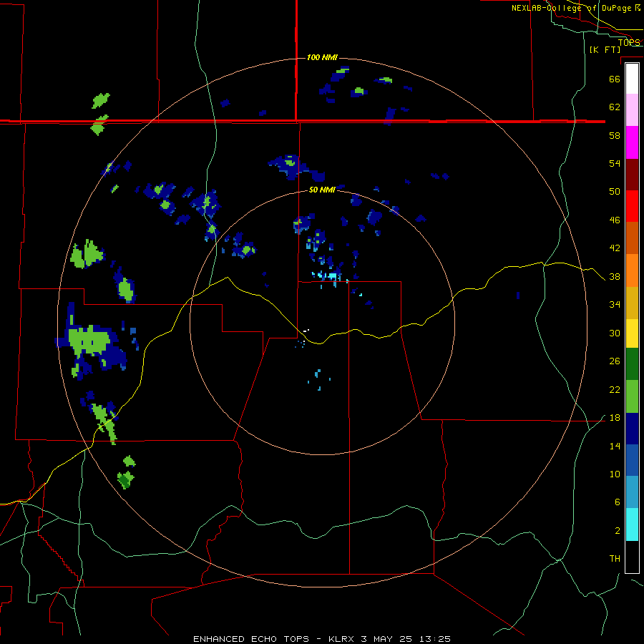Click the '66' legend value

615,79
